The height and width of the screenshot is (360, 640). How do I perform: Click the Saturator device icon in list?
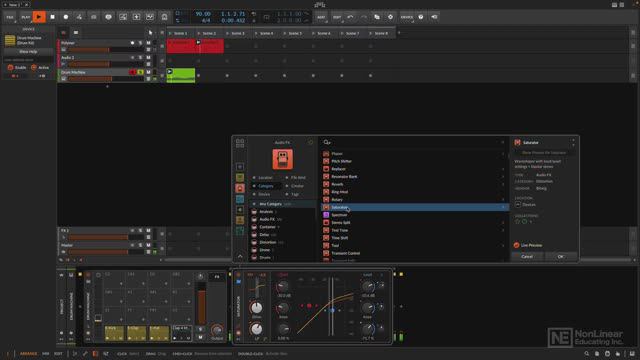tap(326, 207)
